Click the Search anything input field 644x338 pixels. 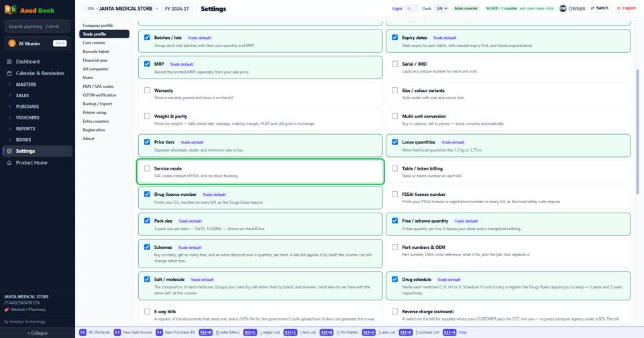(x=38, y=27)
